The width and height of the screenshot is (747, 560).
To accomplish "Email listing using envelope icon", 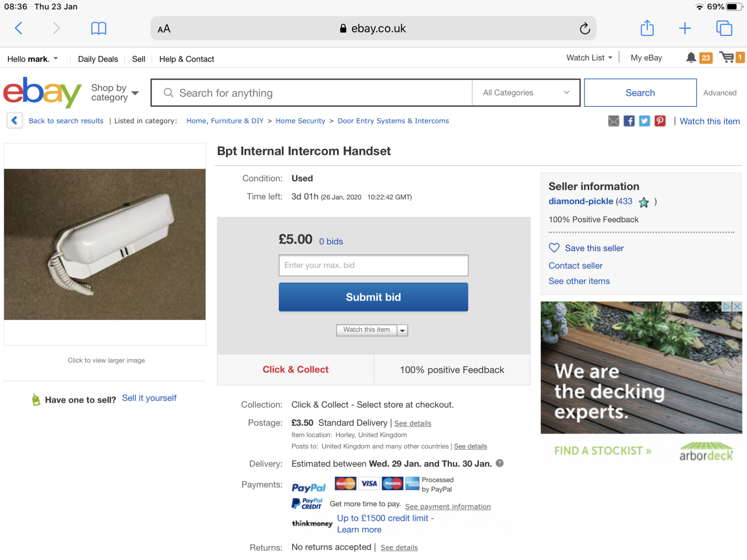I will (x=613, y=121).
